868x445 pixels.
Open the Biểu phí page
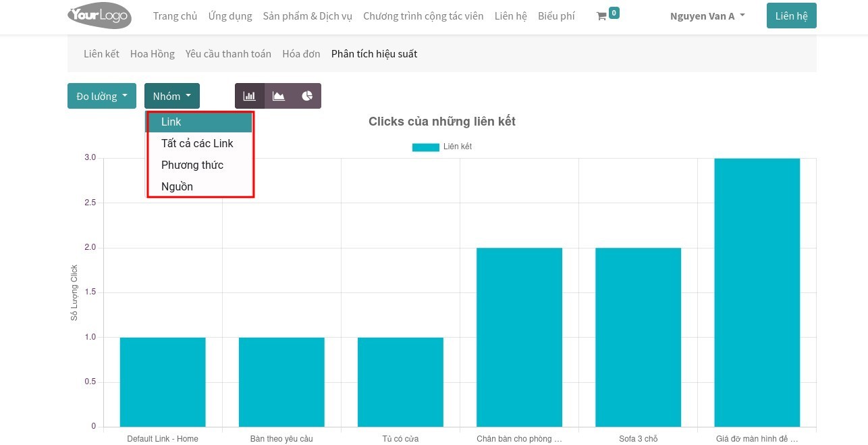[556, 16]
